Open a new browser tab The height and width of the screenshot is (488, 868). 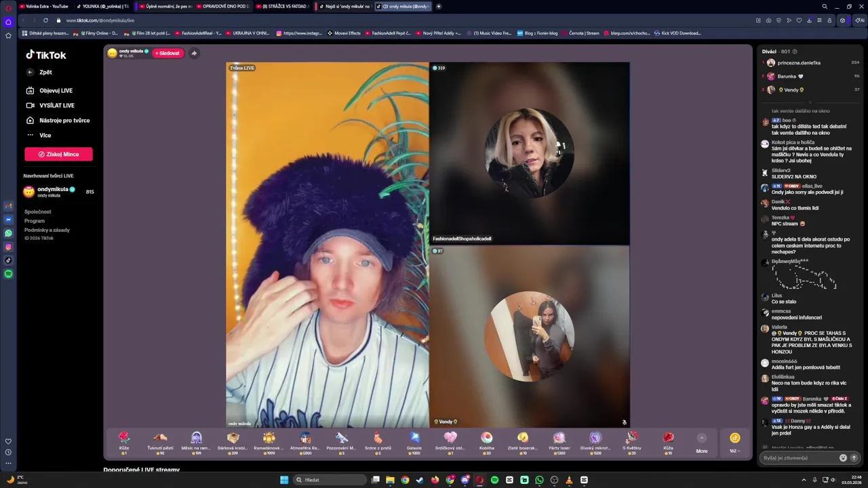click(439, 6)
